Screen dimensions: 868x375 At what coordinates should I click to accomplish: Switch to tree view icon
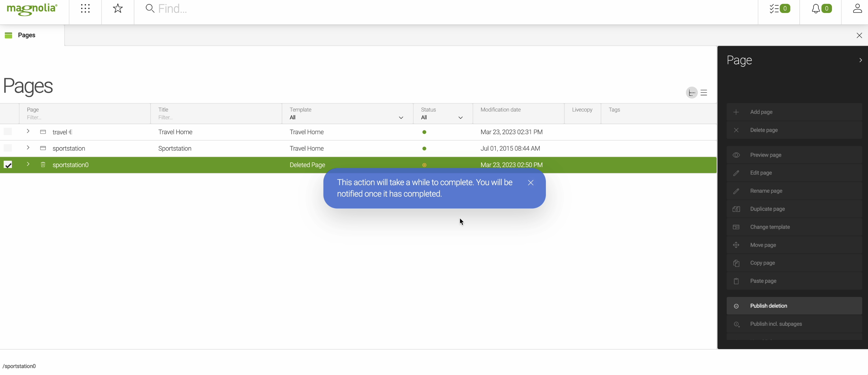point(692,92)
